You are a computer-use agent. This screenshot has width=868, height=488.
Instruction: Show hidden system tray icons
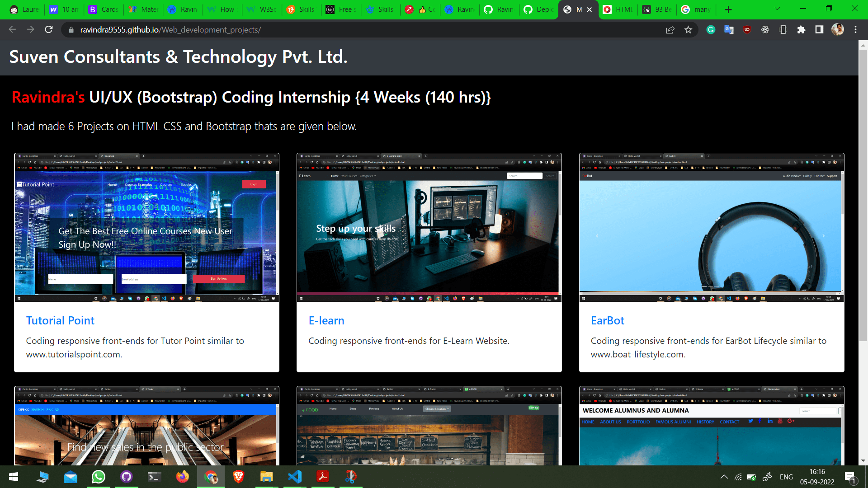tap(724, 477)
